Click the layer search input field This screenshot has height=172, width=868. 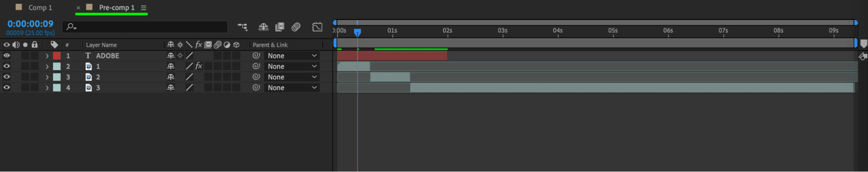(x=145, y=27)
